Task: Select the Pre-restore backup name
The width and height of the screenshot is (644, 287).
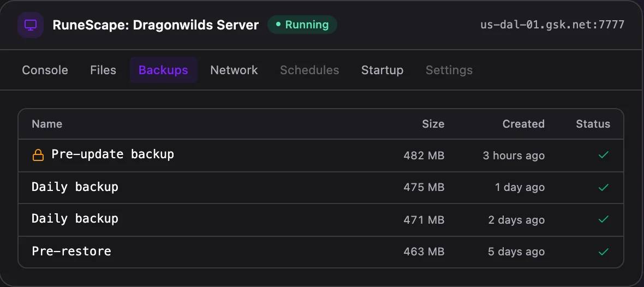Action: point(71,252)
